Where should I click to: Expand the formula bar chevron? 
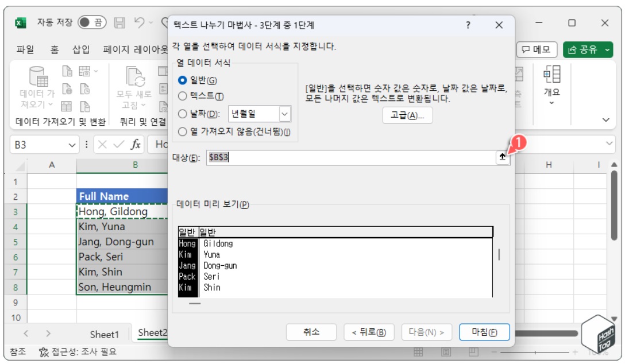point(609,144)
